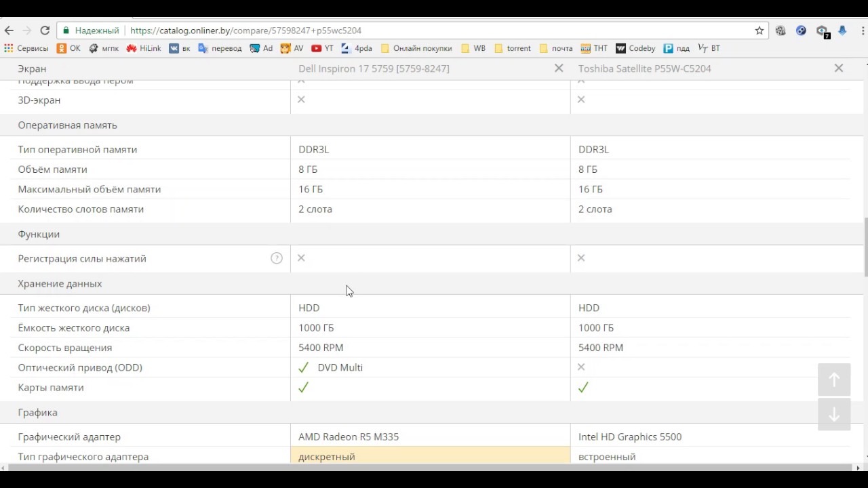Jump to page bottom with down arrow button
Screen dimensions: 868x488
[834, 414]
